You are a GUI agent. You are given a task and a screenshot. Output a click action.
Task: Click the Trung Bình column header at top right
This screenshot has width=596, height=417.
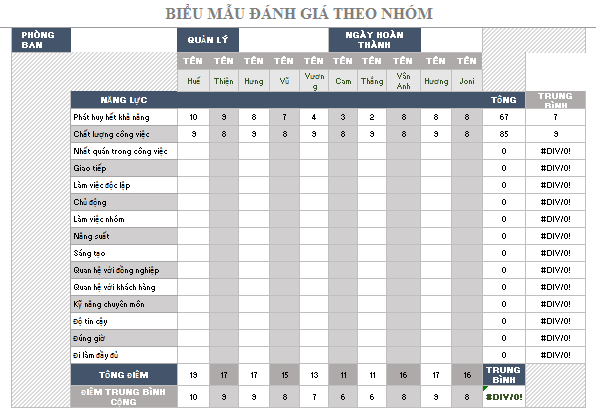point(555,100)
